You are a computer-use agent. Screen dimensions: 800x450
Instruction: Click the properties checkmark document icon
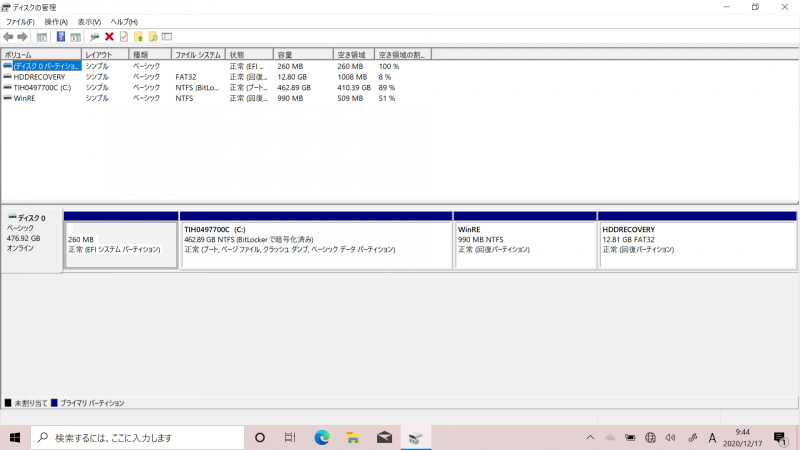(x=124, y=37)
